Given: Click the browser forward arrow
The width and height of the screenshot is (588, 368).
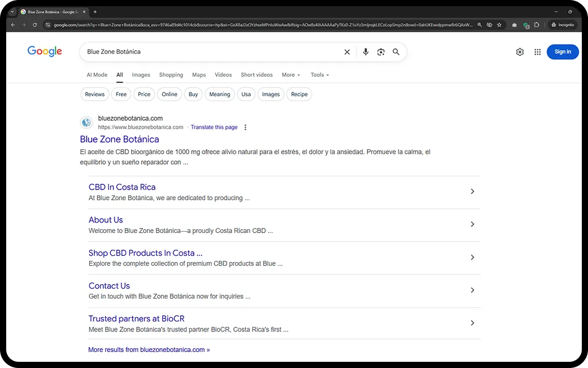Looking at the screenshot, I should (x=24, y=25).
